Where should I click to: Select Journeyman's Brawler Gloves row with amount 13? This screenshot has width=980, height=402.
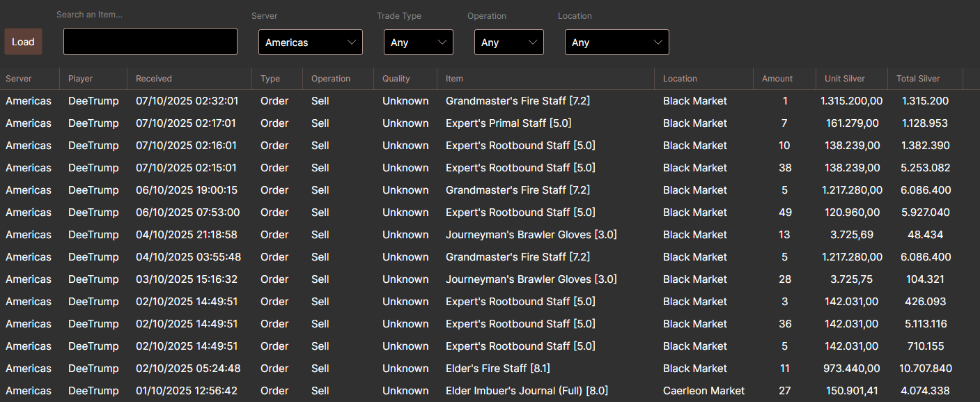tap(531, 235)
